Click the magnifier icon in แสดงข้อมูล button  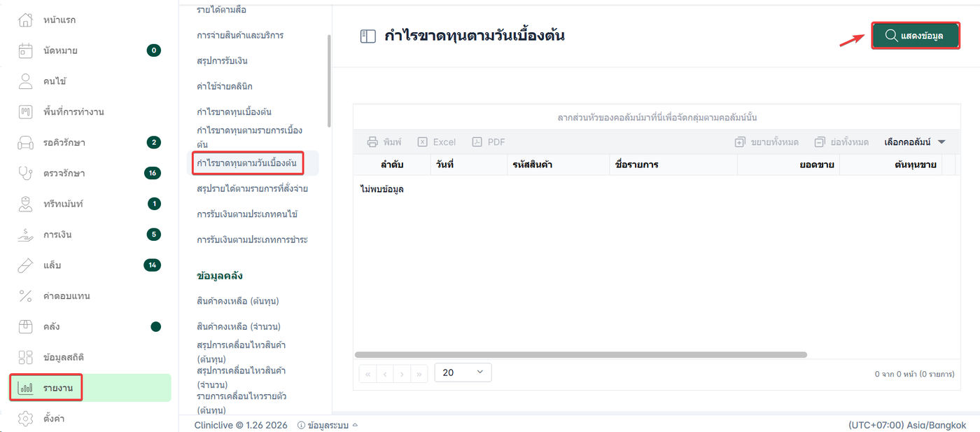(x=892, y=36)
